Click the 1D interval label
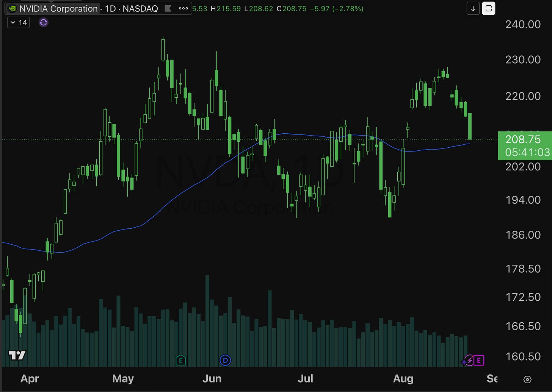The width and height of the screenshot is (552, 392). (110, 8)
